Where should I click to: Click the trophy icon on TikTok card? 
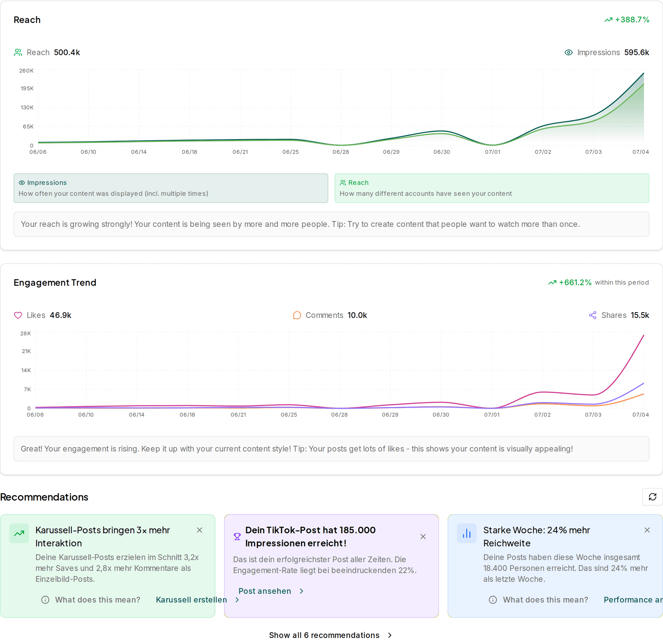(237, 537)
